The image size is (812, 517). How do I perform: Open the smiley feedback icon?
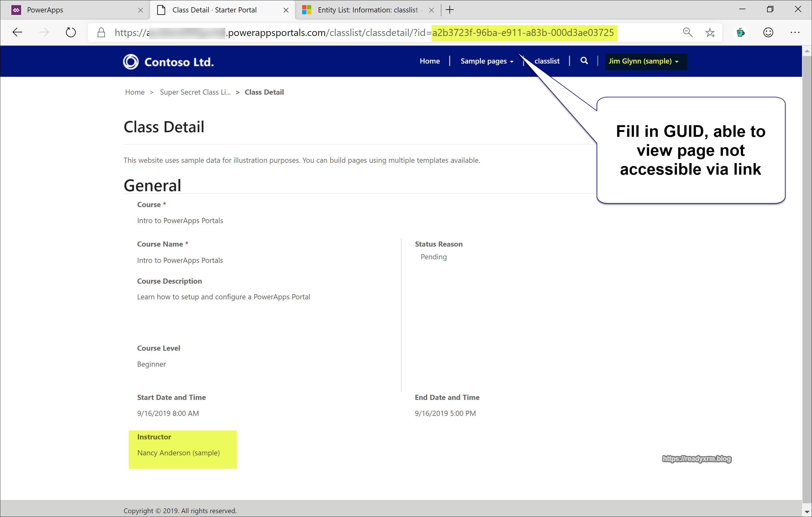pos(768,32)
